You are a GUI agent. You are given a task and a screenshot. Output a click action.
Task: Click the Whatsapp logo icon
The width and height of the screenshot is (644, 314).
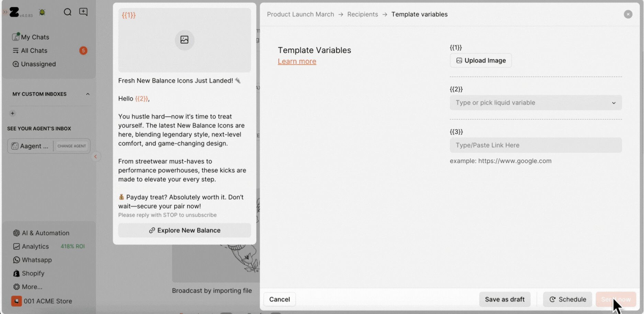coord(16,260)
